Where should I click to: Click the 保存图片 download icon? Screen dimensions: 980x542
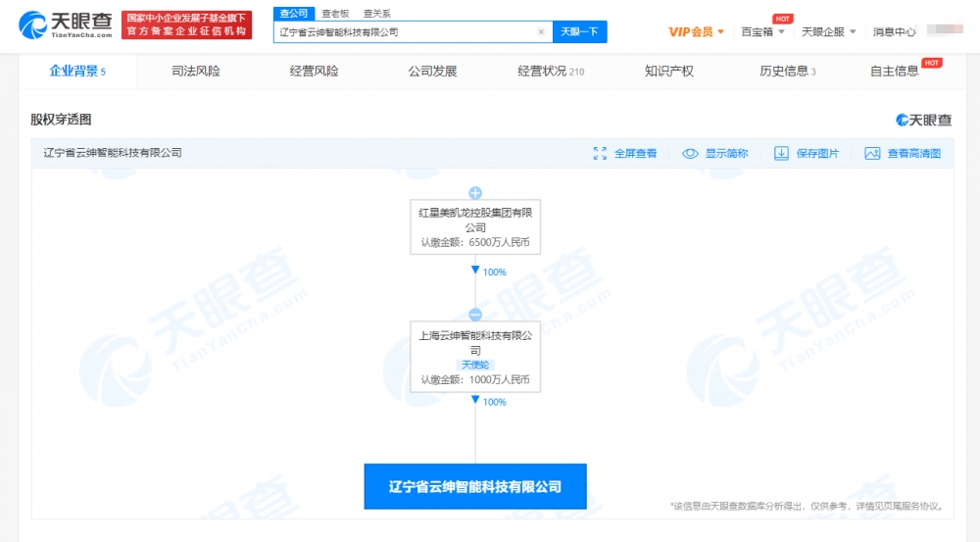pos(781,154)
